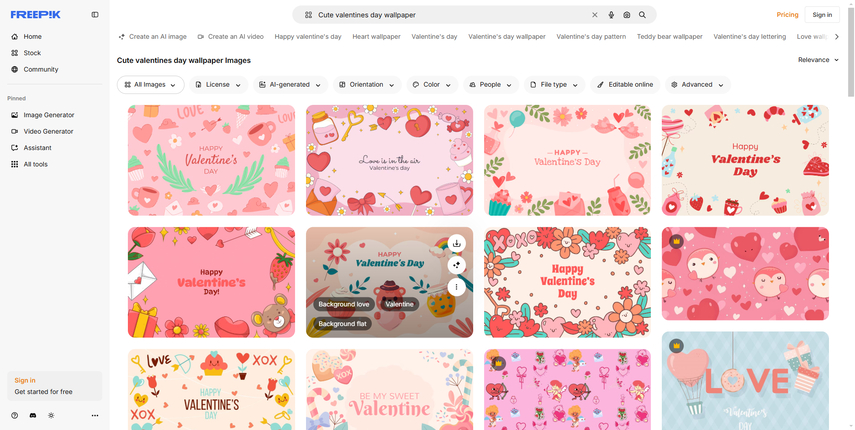Screen dimensions: 855x430
Task: Clear the search text X icon
Action: (x=595, y=15)
